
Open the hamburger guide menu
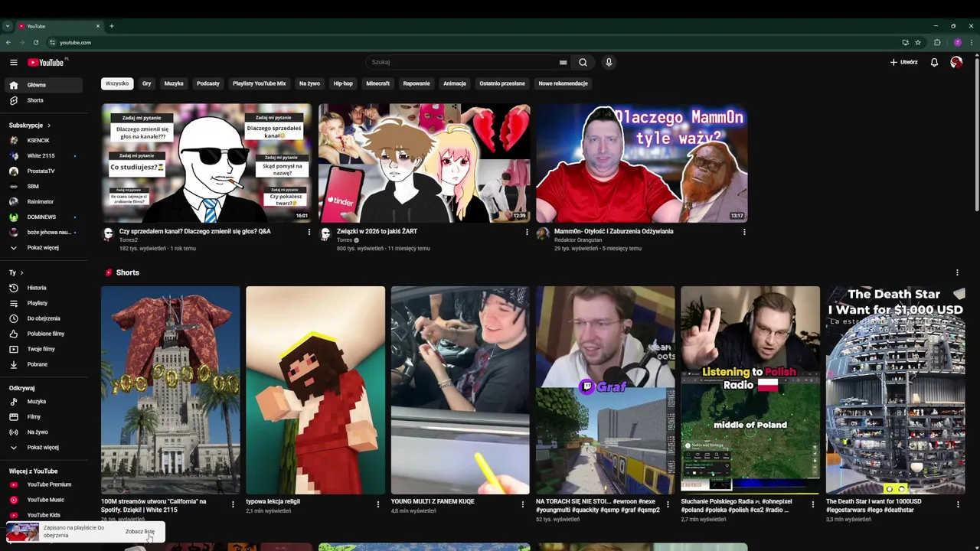click(x=14, y=62)
